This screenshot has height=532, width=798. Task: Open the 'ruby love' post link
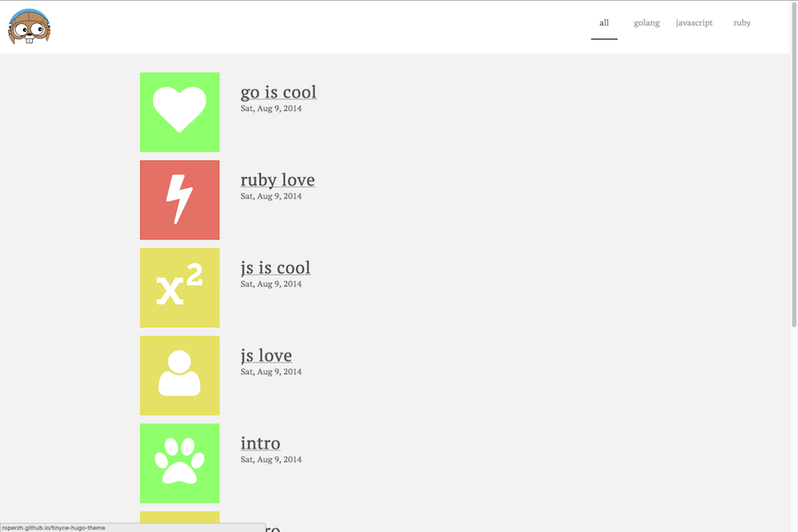click(278, 180)
